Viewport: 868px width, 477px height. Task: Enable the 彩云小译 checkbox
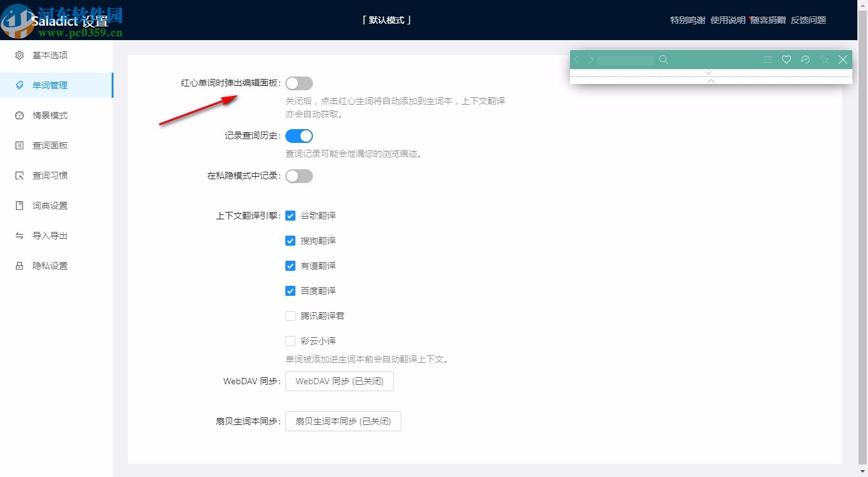(x=290, y=340)
